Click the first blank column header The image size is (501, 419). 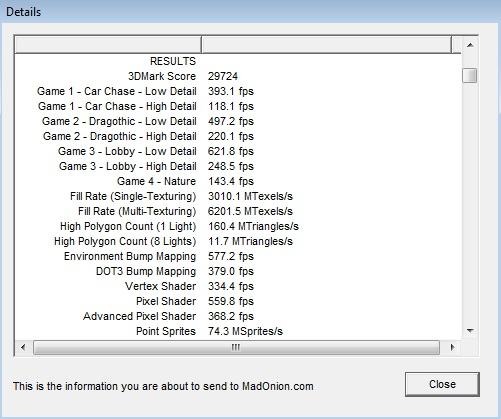[x=108, y=44]
